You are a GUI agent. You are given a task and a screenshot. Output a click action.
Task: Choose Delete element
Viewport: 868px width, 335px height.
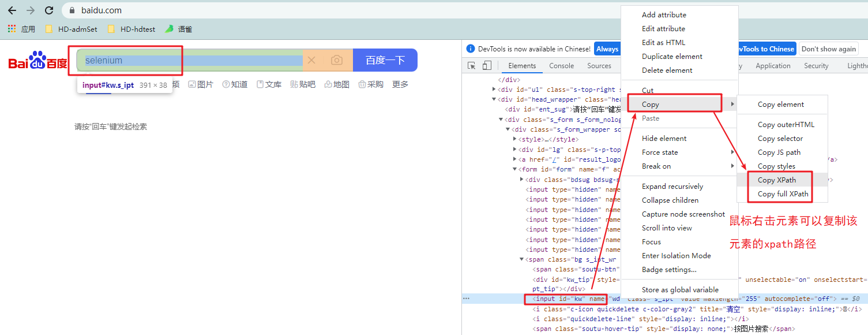tap(679, 70)
